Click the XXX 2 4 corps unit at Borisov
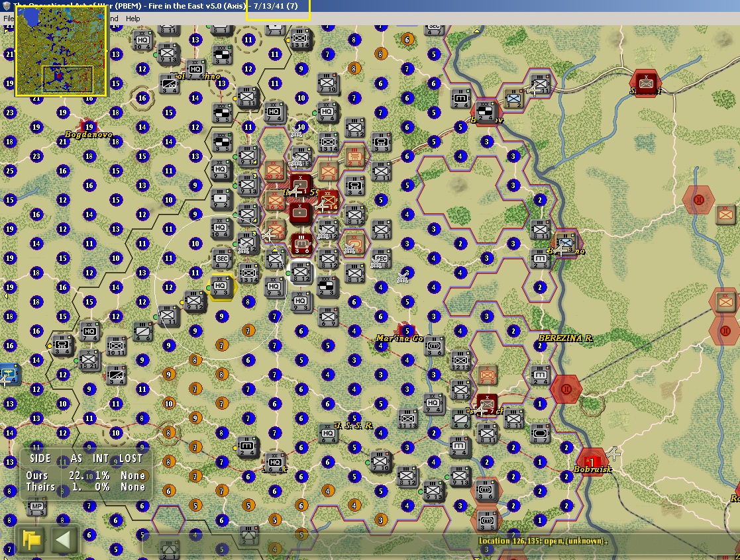Viewport: 740px width, 560px height. point(485,112)
